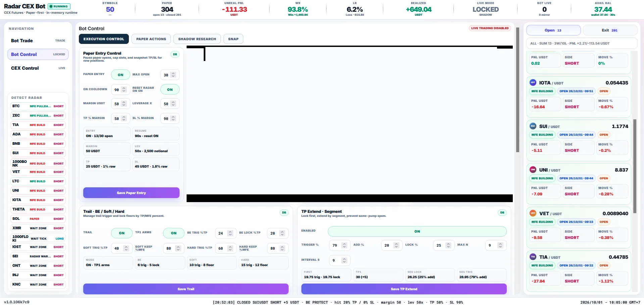Viewport: 644px width, 305px height.
Task: Open Bot Trade in navigation
Action: click(x=38, y=41)
